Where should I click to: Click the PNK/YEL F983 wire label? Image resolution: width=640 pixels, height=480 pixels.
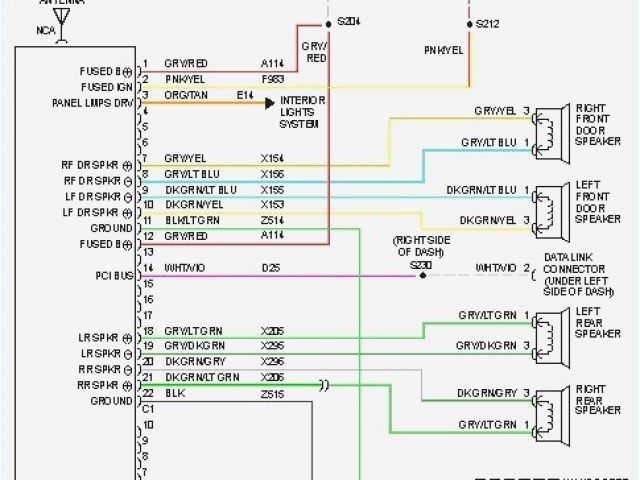click(185, 79)
